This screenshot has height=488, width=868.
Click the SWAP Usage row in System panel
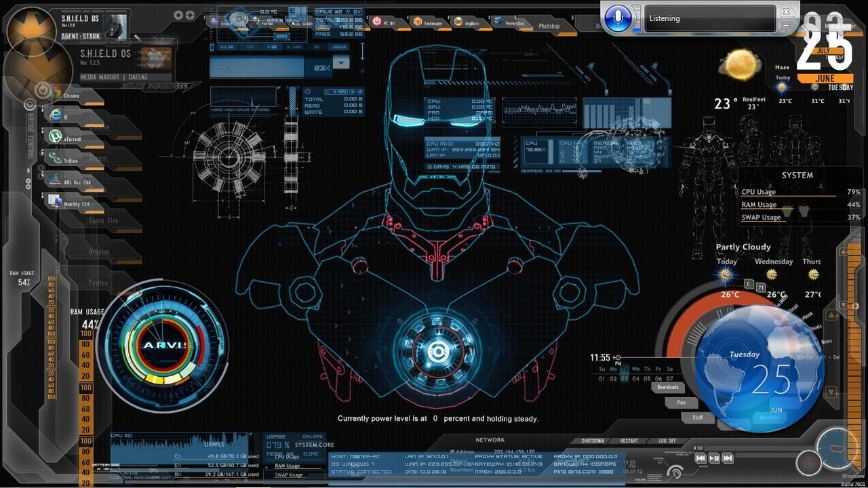point(800,218)
